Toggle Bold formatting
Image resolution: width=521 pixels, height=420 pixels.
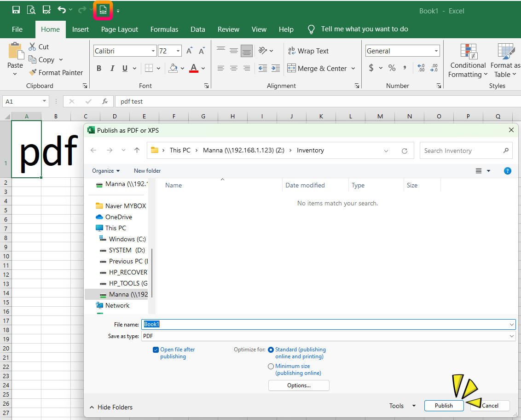[99, 69]
